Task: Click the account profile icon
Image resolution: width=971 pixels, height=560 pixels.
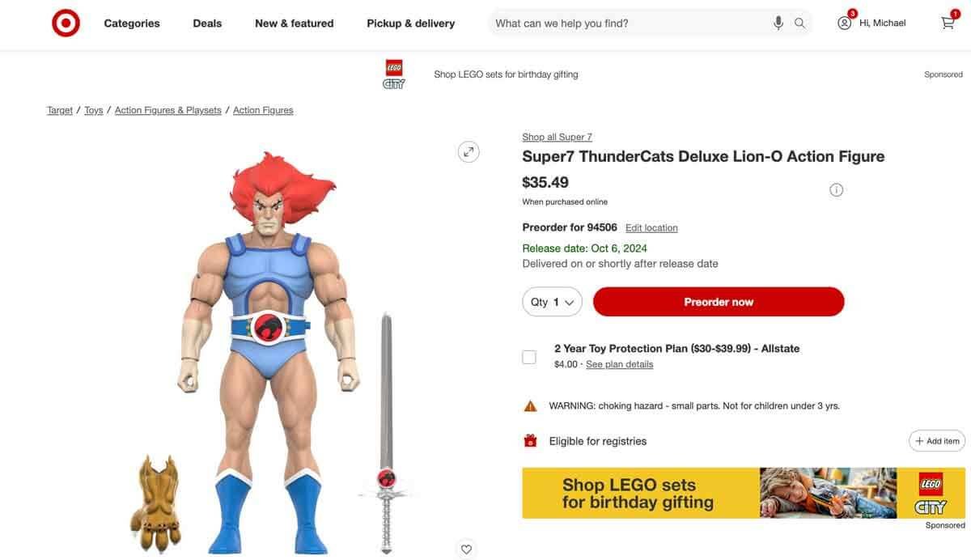Action: pyautogui.click(x=845, y=23)
